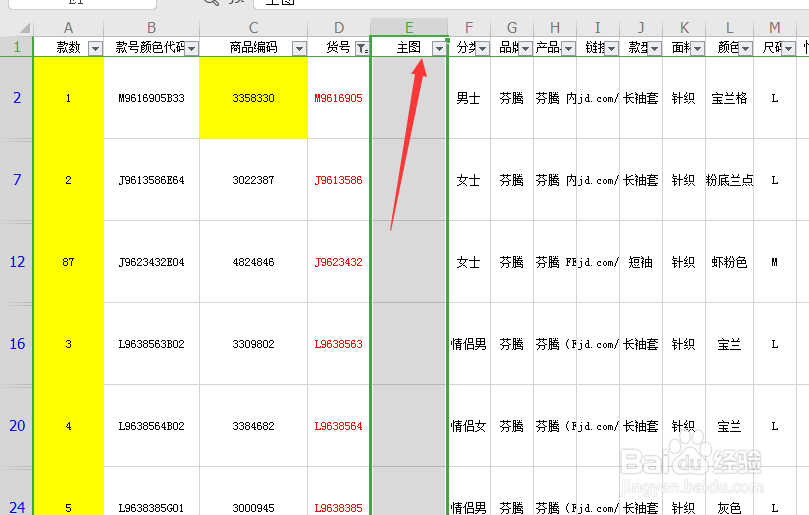Screen dimensions: 809x515
Task: Click product code 3309802
Action: pyautogui.click(x=253, y=344)
